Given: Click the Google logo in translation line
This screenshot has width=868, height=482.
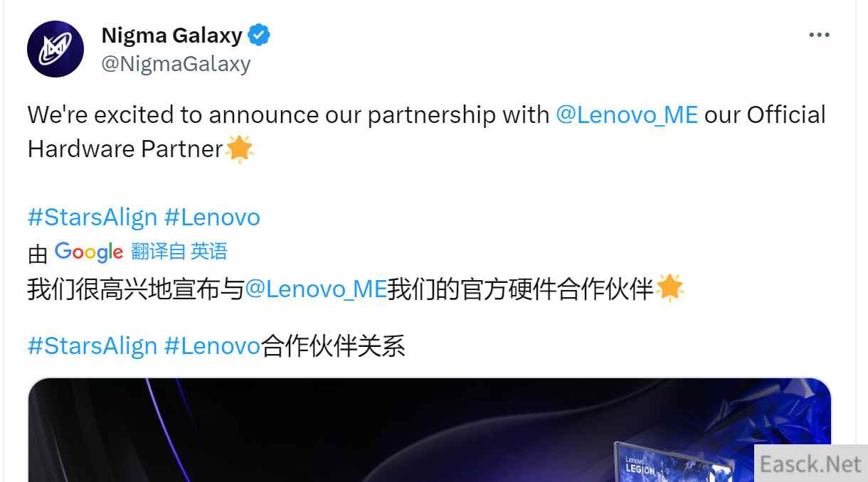Looking at the screenshot, I should pos(89,252).
